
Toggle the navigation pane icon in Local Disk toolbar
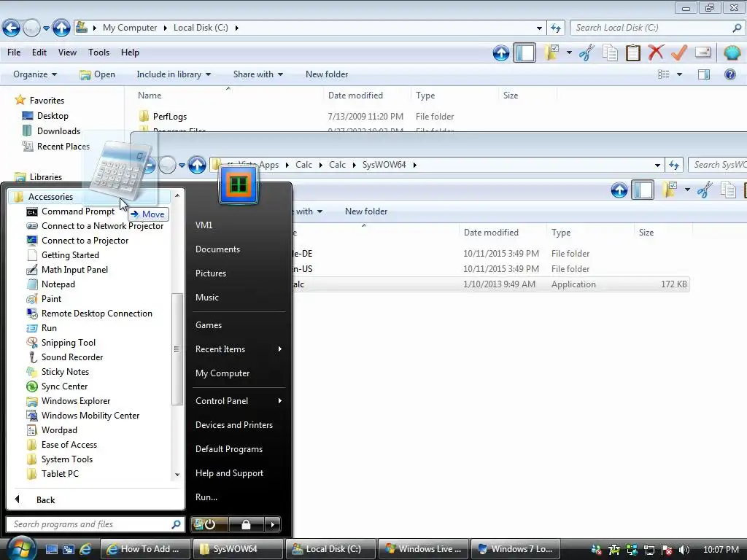(x=525, y=52)
